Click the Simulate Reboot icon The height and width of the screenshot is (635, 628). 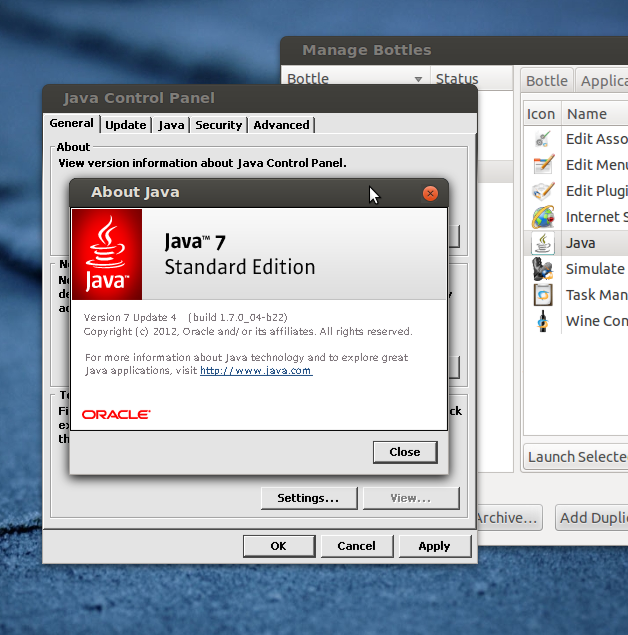coord(542,269)
